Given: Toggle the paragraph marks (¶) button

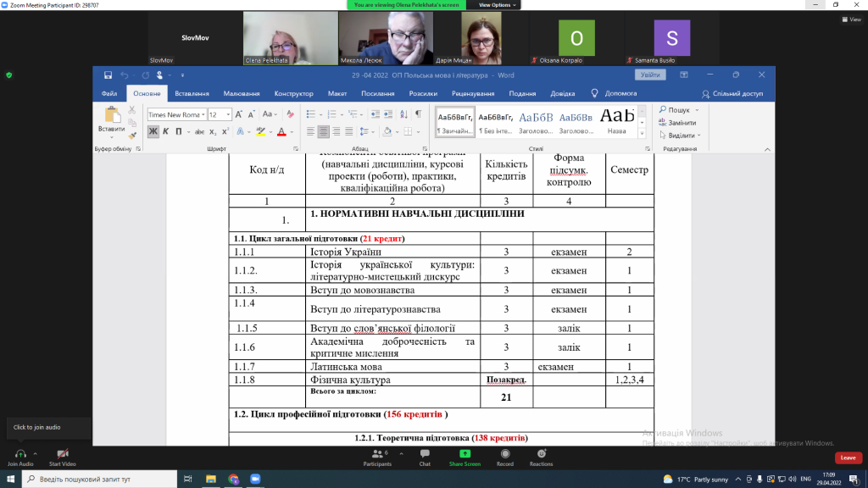Looking at the screenshot, I should 417,114.
